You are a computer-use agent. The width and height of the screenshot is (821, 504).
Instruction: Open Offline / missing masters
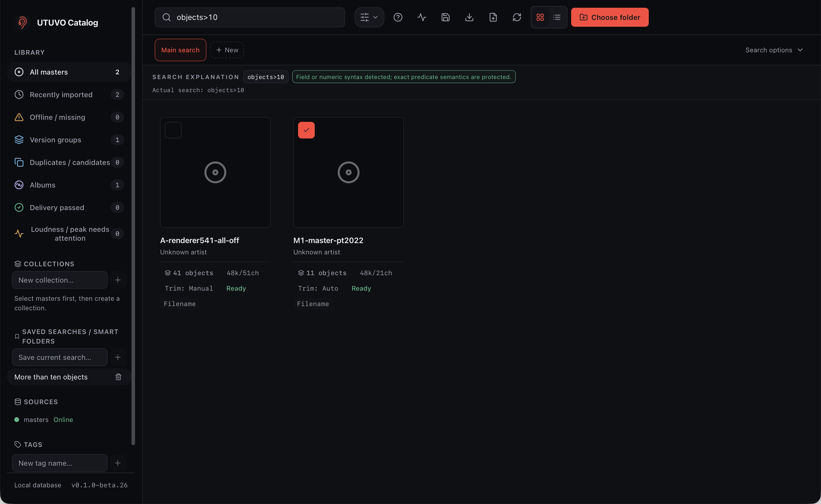(69, 117)
